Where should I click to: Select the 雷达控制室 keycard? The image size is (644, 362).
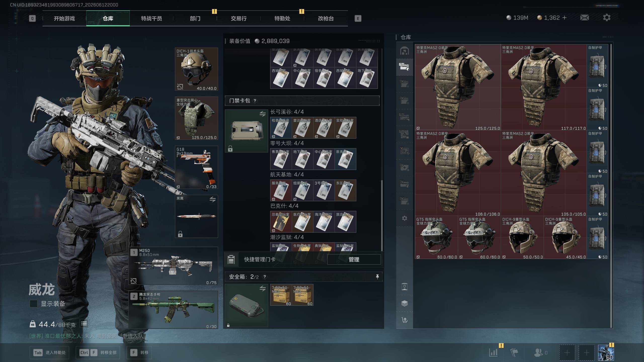pos(302,128)
